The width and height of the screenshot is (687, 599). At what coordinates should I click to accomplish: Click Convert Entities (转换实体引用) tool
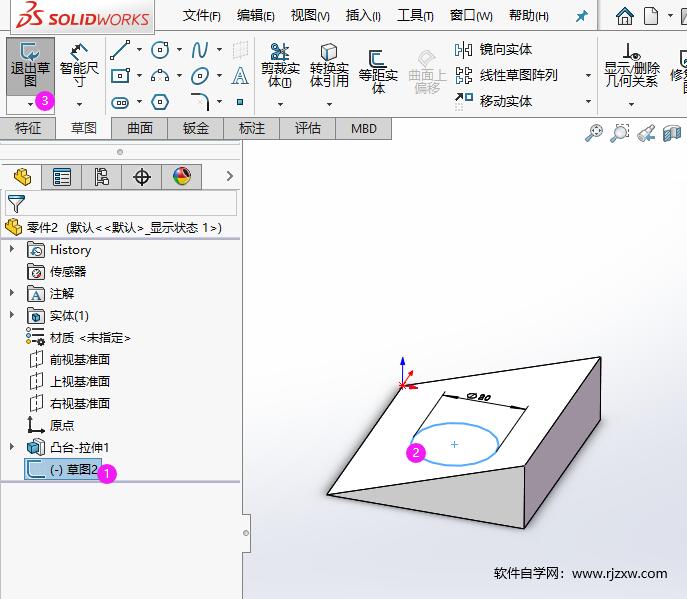pyautogui.click(x=329, y=66)
